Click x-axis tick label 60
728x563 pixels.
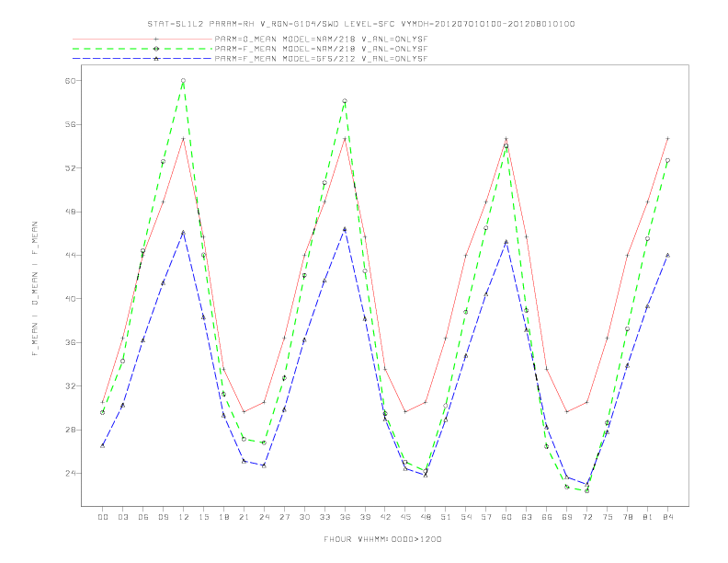point(506,517)
